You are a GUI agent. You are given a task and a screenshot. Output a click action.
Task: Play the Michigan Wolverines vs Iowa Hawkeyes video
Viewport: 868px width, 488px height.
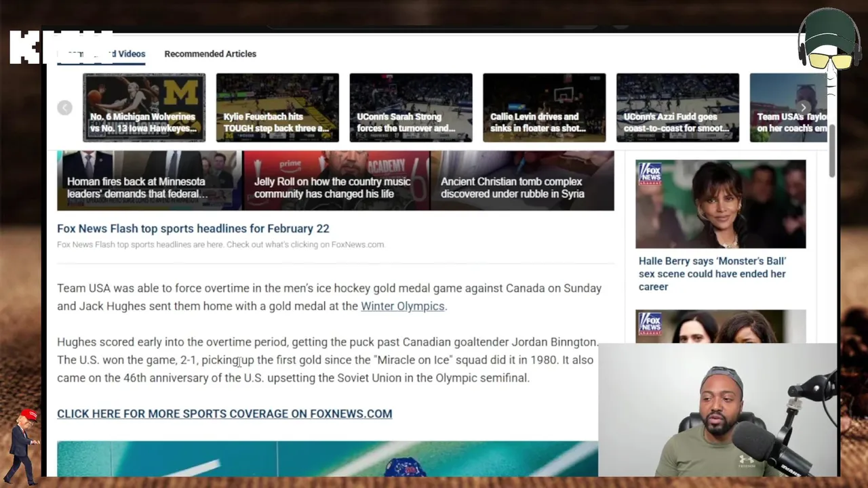coord(144,108)
